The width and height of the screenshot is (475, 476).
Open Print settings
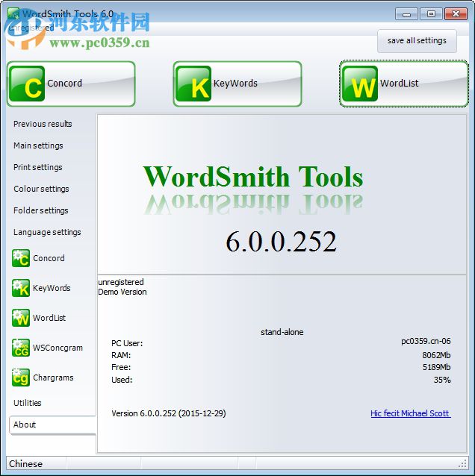pos(37,167)
